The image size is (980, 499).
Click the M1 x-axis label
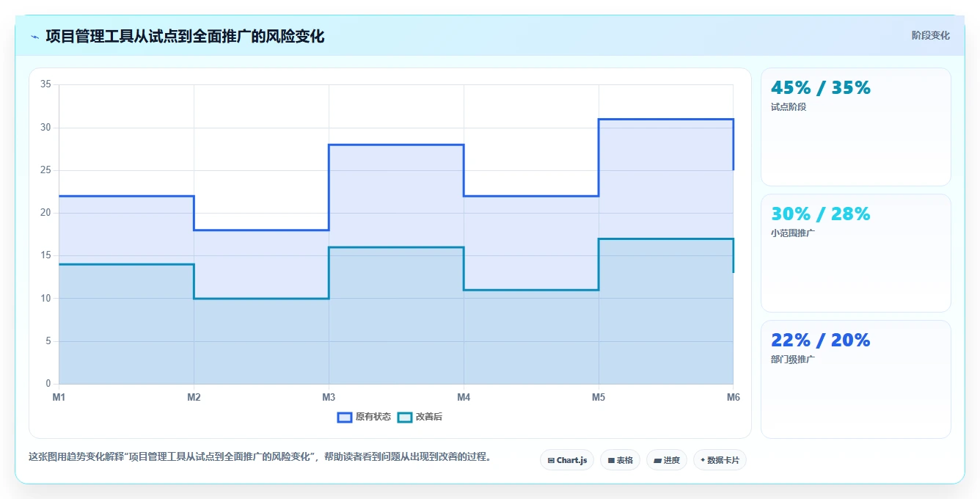pos(59,397)
